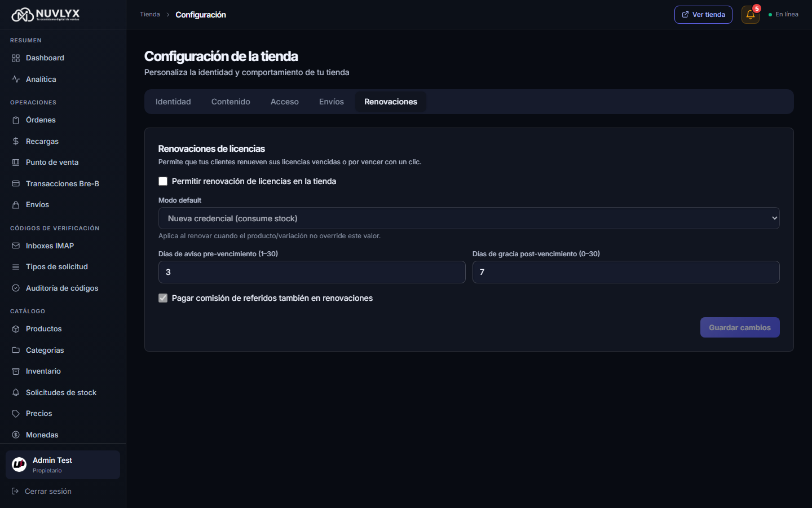The width and height of the screenshot is (812, 508).
Task: Click the Órdenes clipboard icon
Action: click(16, 120)
